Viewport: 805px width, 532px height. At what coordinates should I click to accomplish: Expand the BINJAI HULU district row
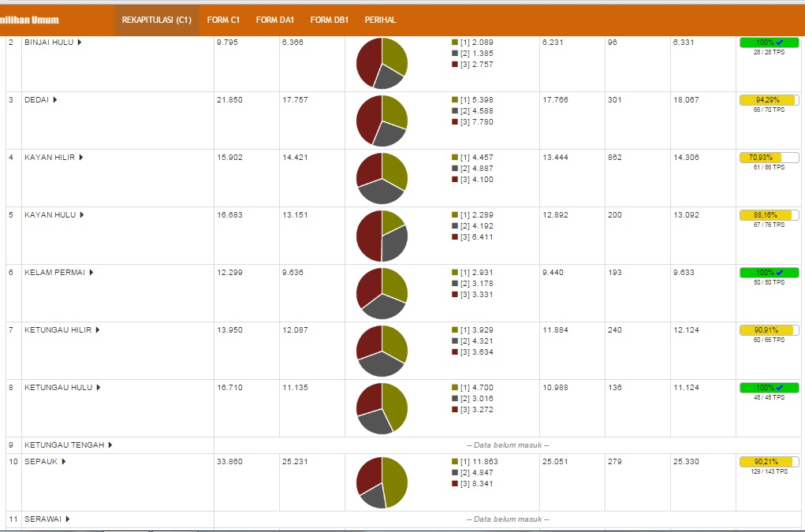[53, 43]
